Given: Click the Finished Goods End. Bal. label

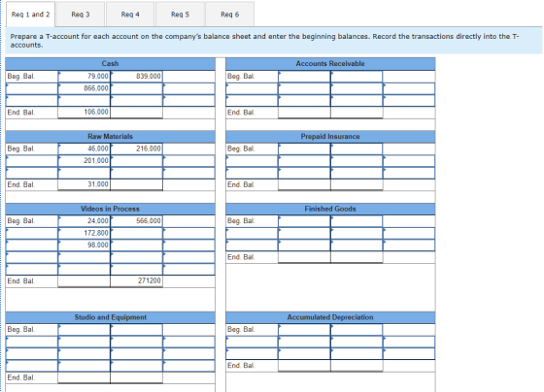Looking at the screenshot, I should tap(241, 257).
